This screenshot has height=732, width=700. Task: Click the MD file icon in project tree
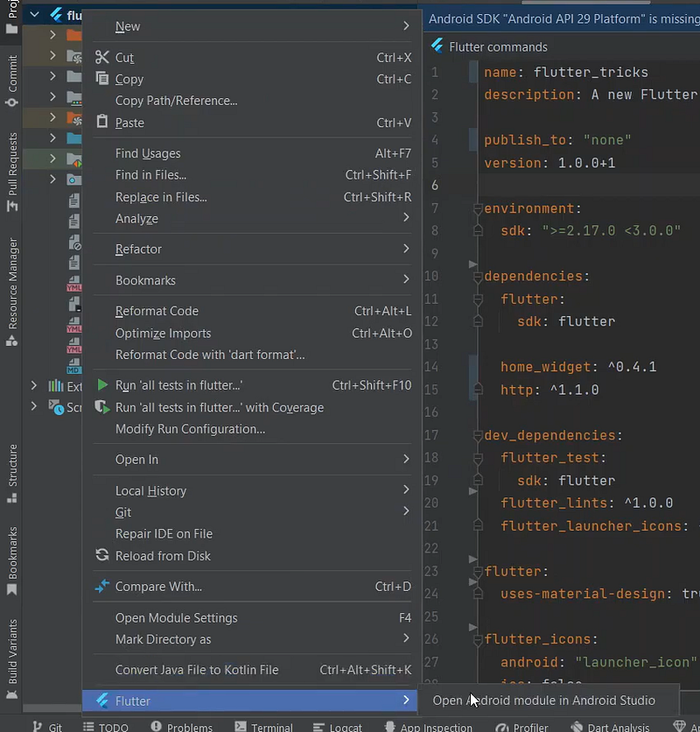pos(74,365)
